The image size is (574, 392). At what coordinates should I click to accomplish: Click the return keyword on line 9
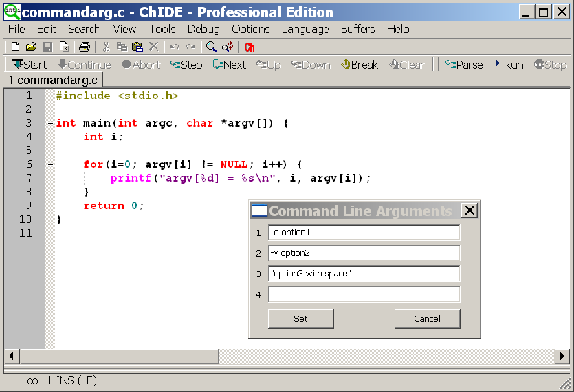[x=104, y=206]
